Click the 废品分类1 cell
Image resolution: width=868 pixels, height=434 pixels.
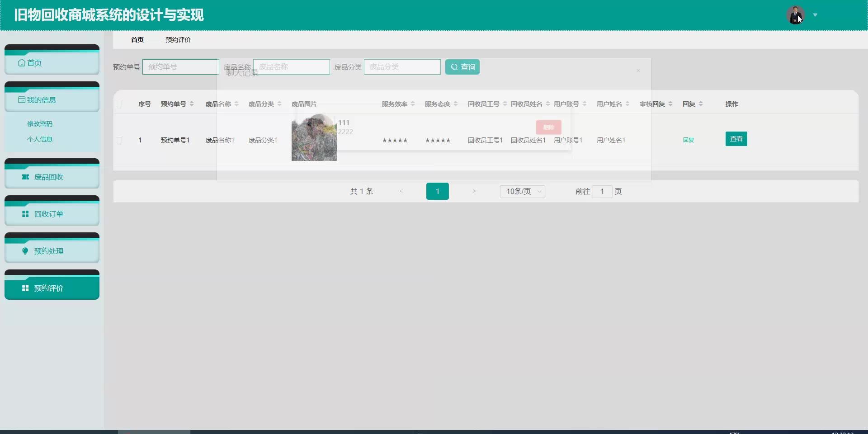(263, 140)
